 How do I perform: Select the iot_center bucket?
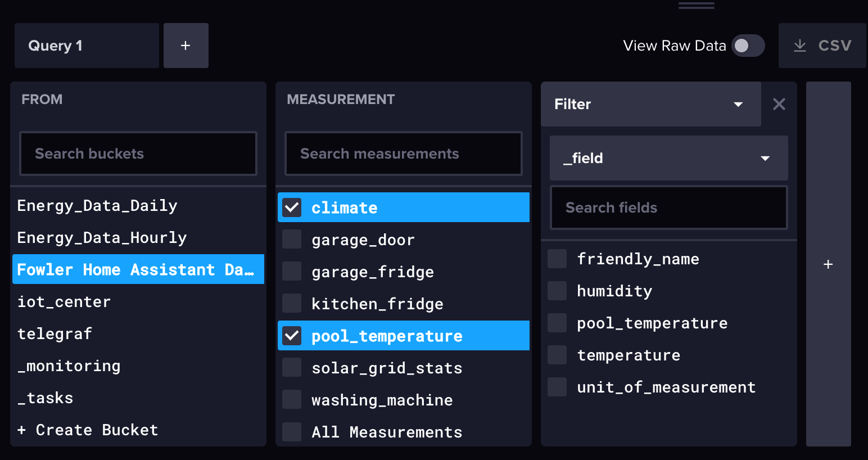pyautogui.click(x=64, y=302)
